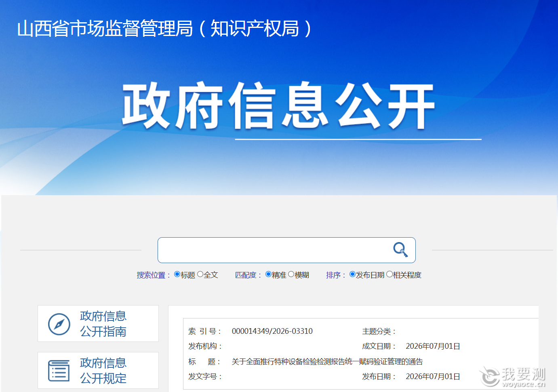
Task: Click the 匹配度 label
Action: [x=248, y=275]
